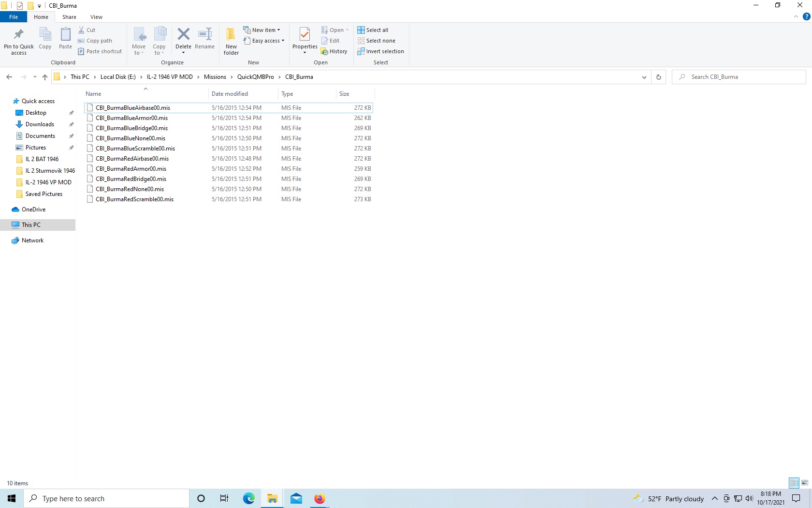Click Open in the ribbon Open group
Screen dimensions: 812x508
click(334, 30)
